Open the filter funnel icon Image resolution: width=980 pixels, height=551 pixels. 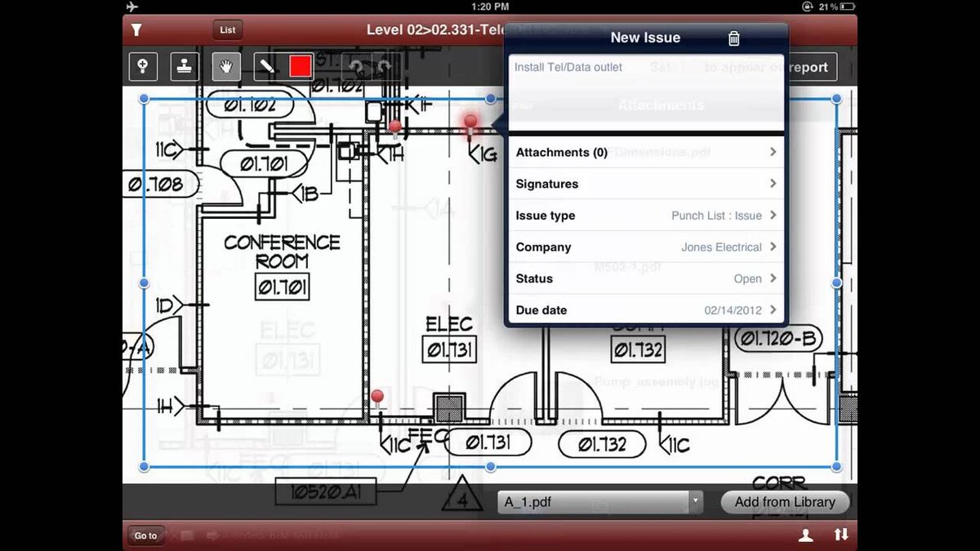tap(136, 30)
